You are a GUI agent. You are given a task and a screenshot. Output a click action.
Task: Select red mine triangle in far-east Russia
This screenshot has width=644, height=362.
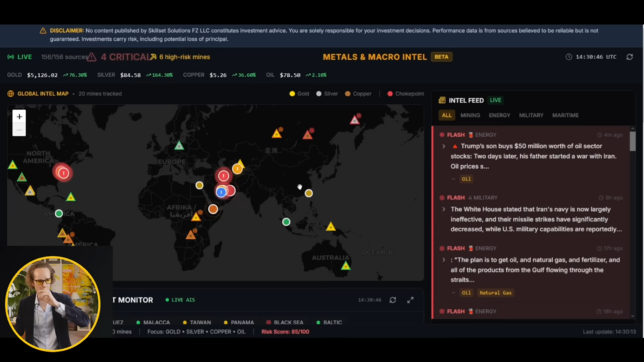[355, 120]
